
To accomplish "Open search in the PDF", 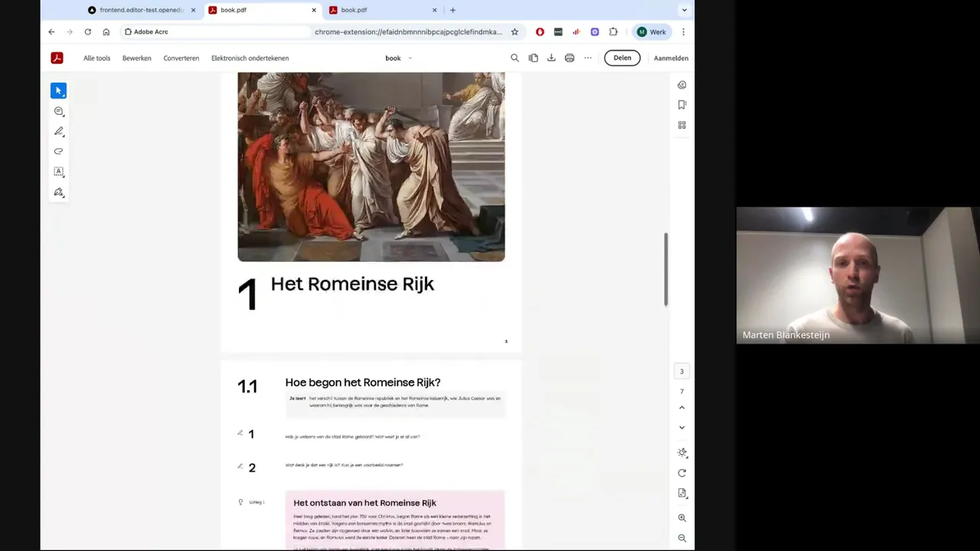I will click(x=514, y=58).
